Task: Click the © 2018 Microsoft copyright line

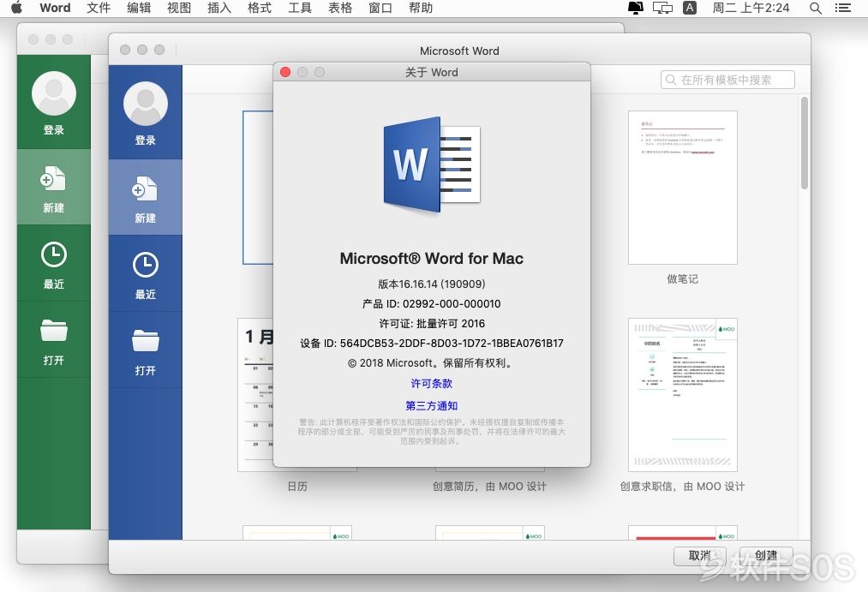Action: (432, 363)
